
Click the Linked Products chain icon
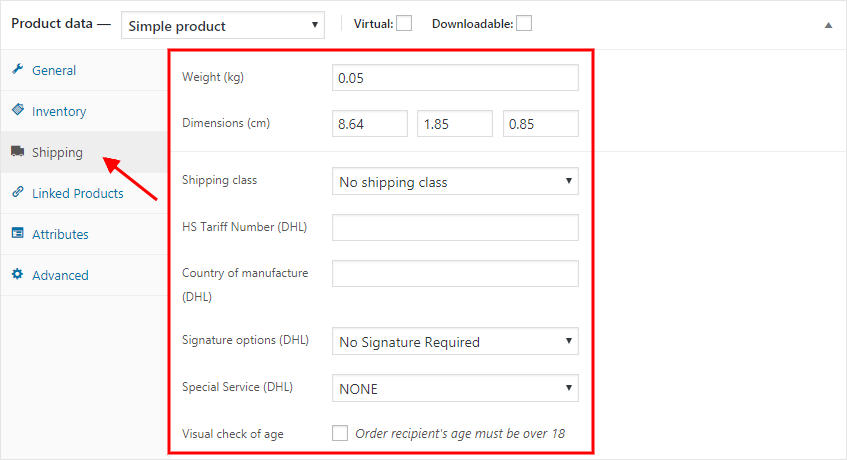(18, 192)
